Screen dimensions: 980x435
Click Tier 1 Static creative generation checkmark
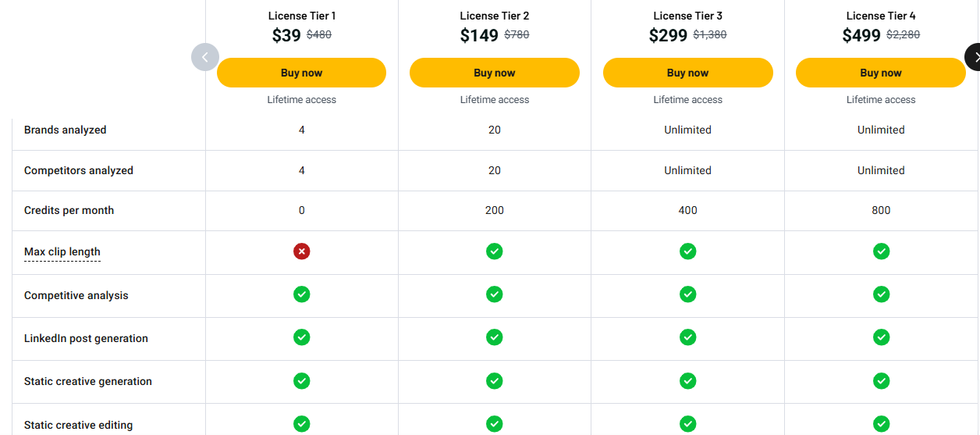pyautogui.click(x=302, y=380)
